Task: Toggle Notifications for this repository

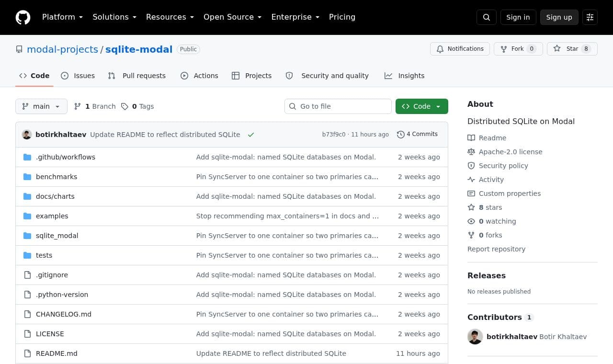Action: (460, 49)
